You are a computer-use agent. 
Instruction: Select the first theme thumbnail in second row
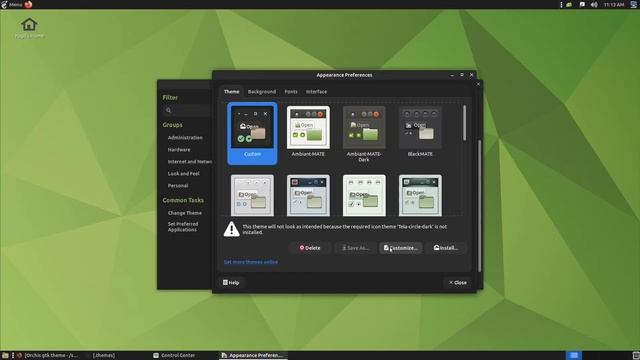pyautogui.click(x=252, y=195)
